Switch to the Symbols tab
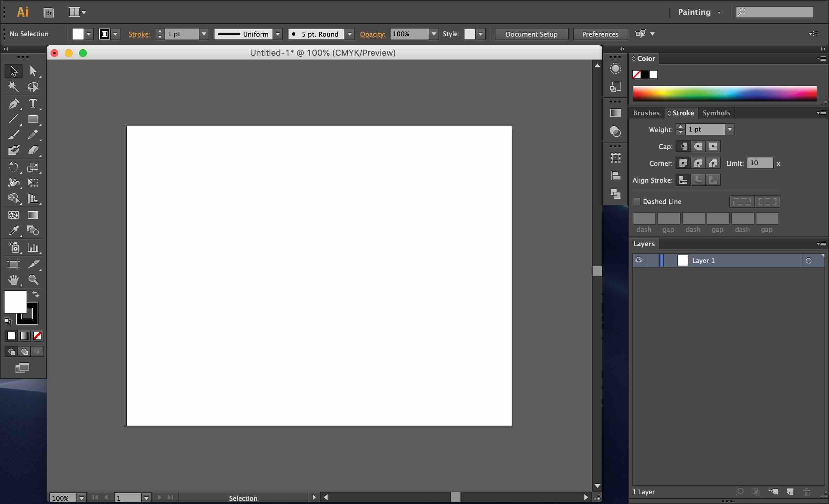The width and height of the screenshot is (829, 504). [716, 113]
